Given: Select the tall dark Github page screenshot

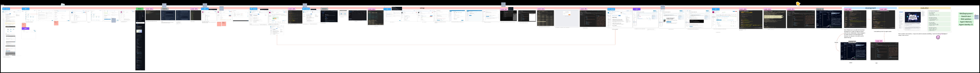Looking at the screenshot, I should [140, 40].
